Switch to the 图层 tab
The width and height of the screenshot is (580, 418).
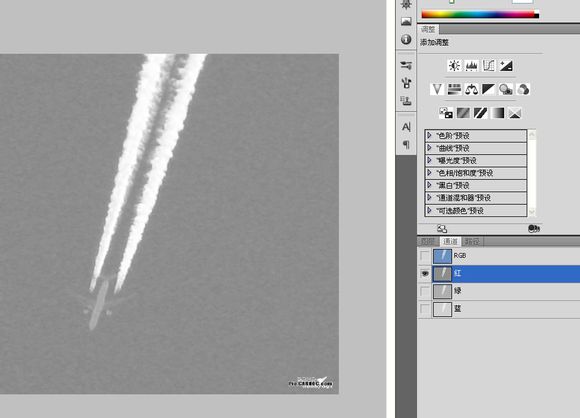428,242
